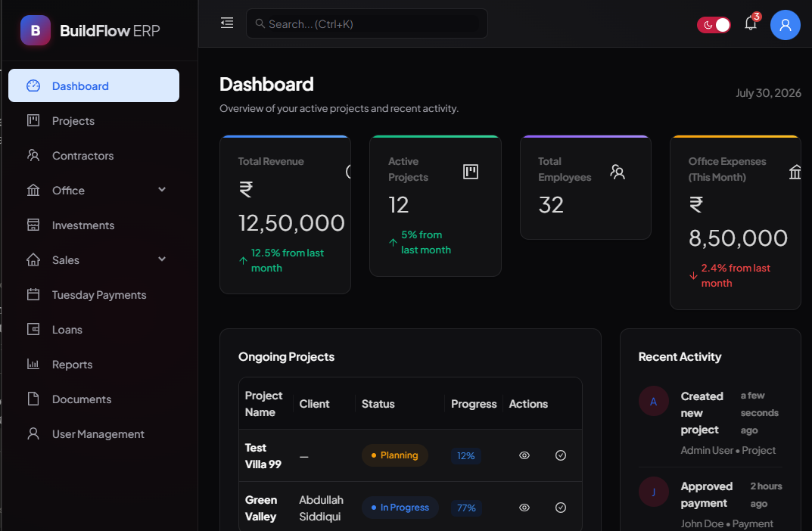Screen dimensions: 812x531
Task: Click the Dashboard gauge icon
Action: [33, 86]
